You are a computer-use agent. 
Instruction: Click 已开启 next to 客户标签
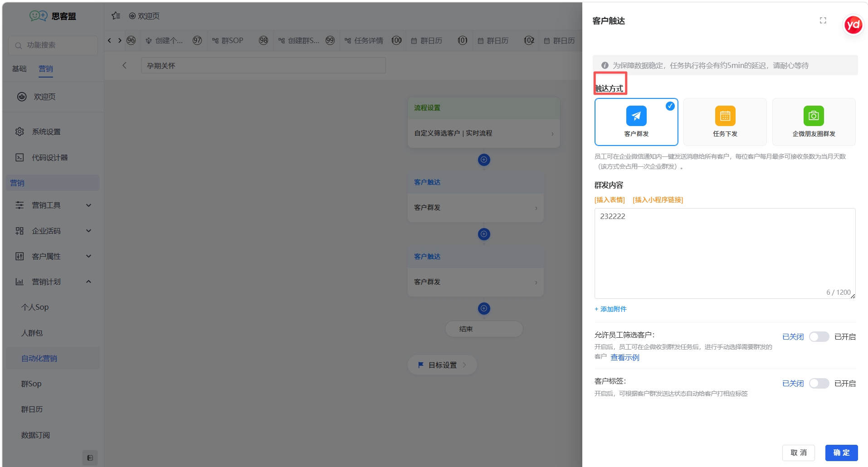point(845,383)
